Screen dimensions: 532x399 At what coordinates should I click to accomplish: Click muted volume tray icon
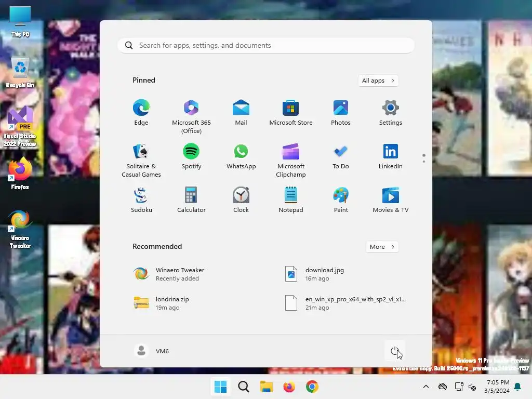pos(472,387)
